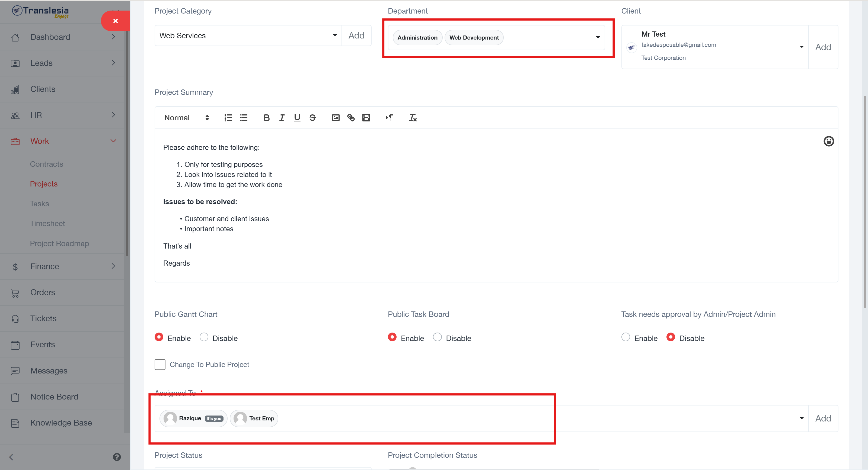The width and height of the screenshot is (868, 470).
Task: Click the underline formatting icon
Action: pyautogui.click(x=297, y=118)
